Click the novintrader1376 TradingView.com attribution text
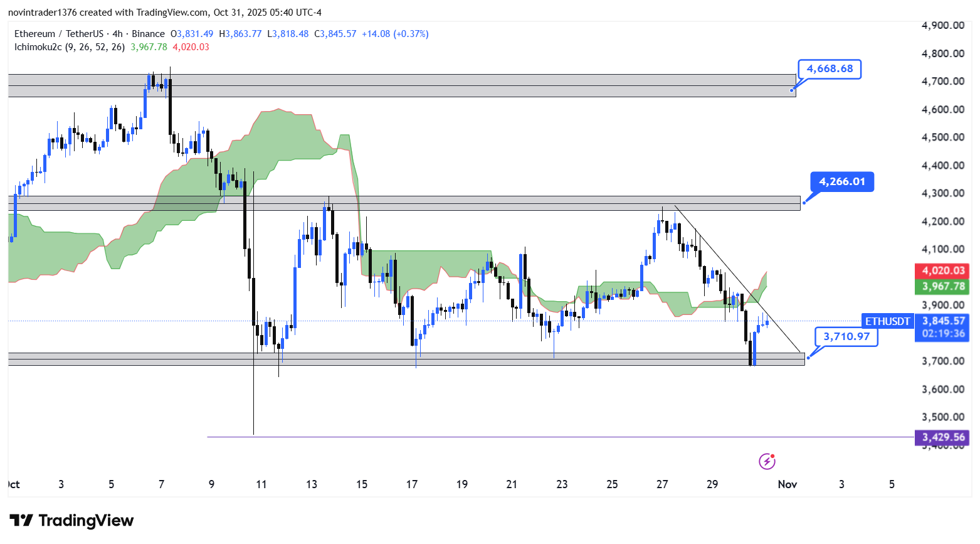 coord(164,13)
